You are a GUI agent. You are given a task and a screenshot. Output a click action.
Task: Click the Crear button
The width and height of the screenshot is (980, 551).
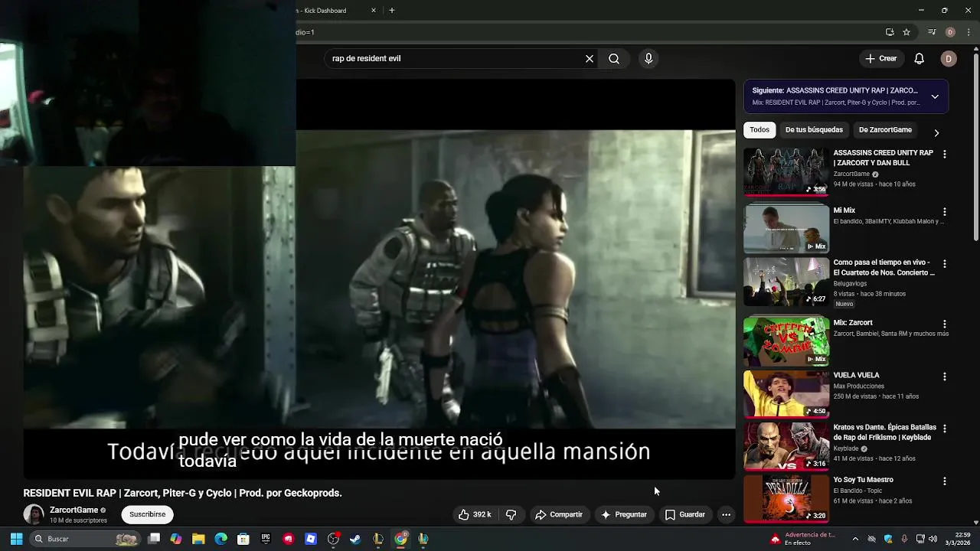(x=880, y=58)
